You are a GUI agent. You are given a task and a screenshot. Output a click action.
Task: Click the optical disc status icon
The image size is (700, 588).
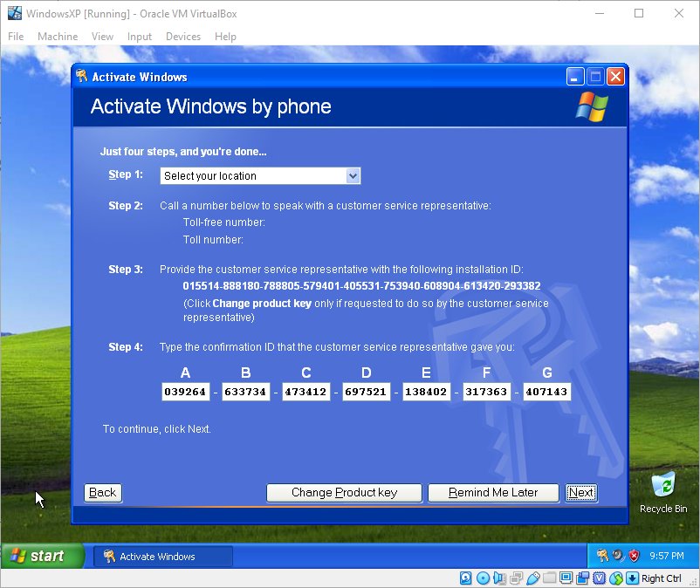click(483, 578)
